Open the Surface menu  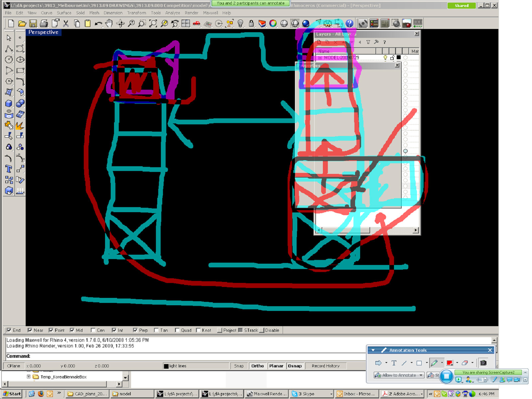(x=64, y=13)
